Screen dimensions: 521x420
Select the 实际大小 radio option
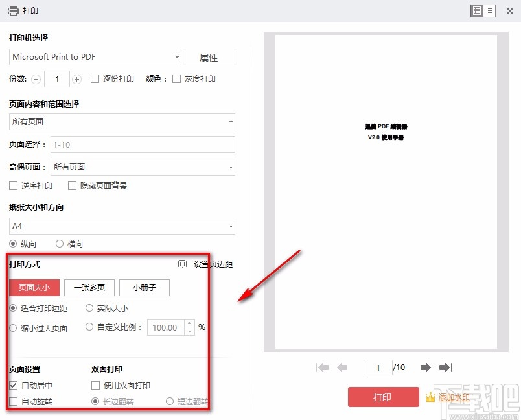89,308
